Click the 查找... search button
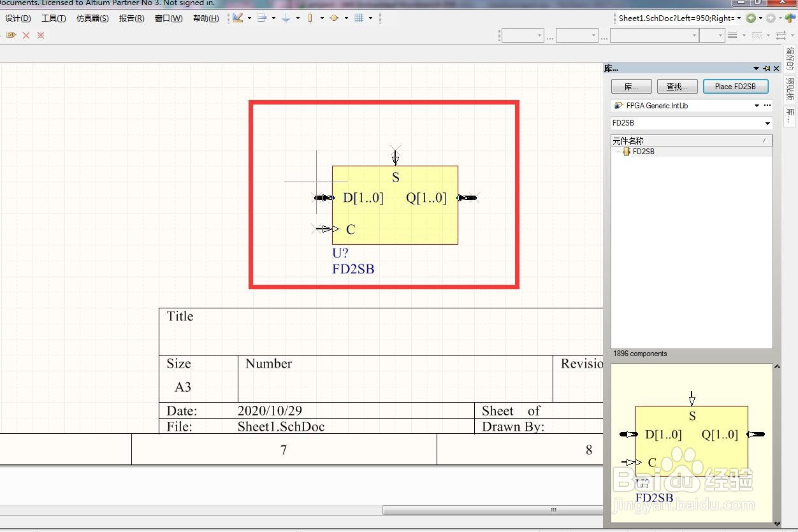Screen dimensions: 798x532 pyautogui.click(x=678, y=87)
